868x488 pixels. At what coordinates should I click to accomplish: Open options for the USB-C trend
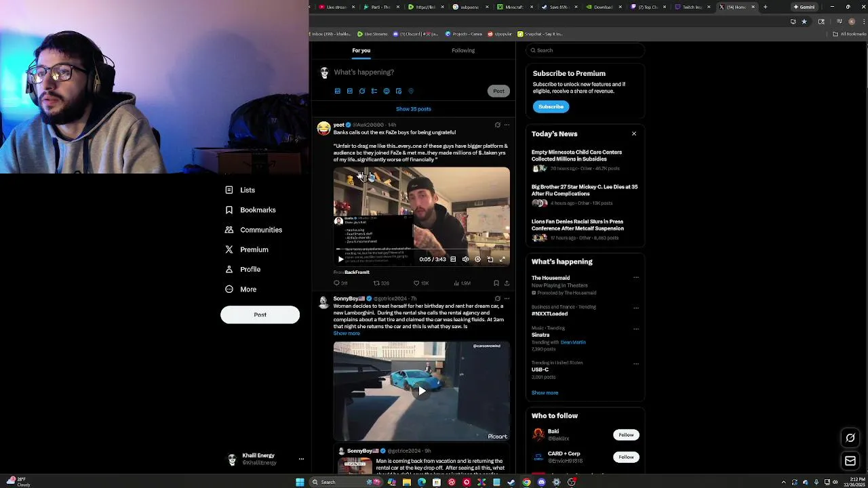click(x=636, y=363)
